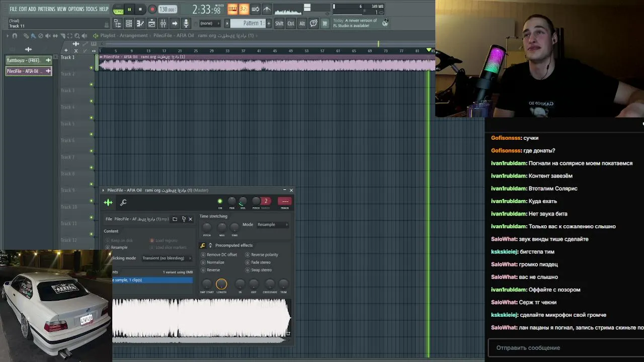
Task: Mute Track 1 via its green light
Action: point(91,68)
